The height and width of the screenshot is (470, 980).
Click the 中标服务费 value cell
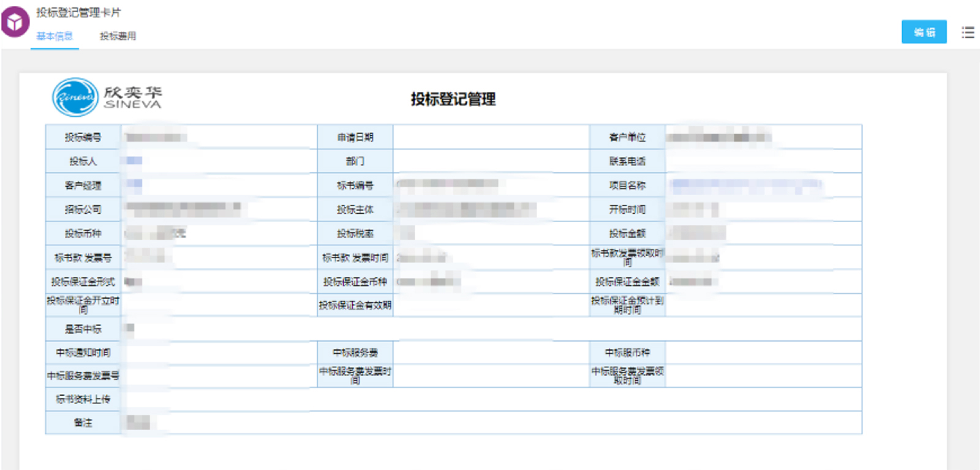(x=491, y=352)
